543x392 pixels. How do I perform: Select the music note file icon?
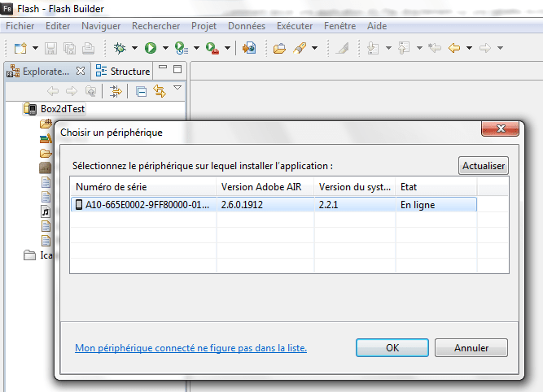[x=46, y=211]
